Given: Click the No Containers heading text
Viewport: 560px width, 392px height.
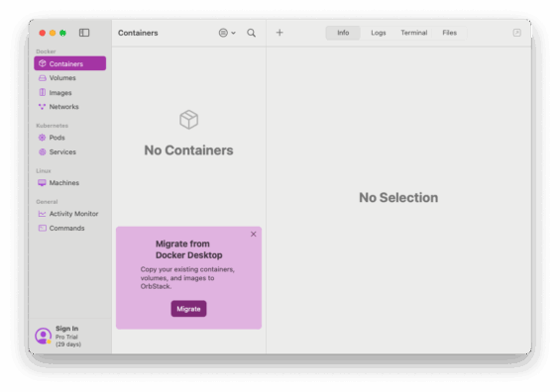Looking at the screenshot, I should 188,150.
